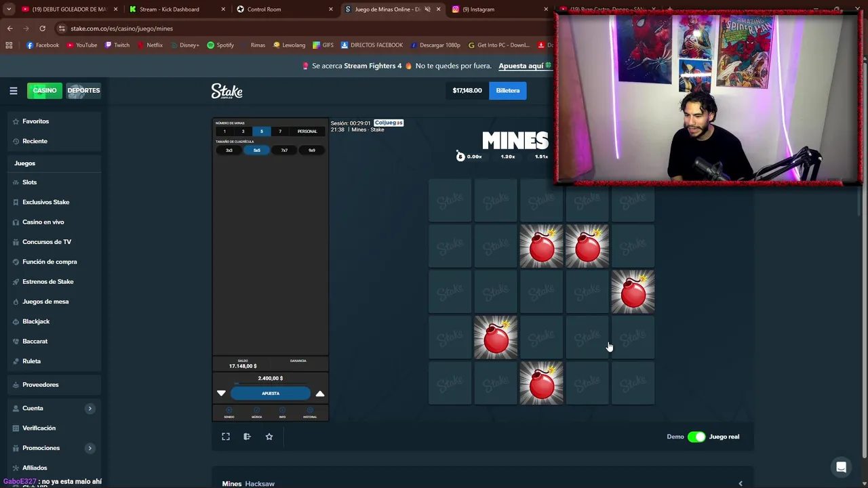This screenshot has height=488, width=868.
Task: Select the 7x7 grid size
Action: [x=284, y=150]
